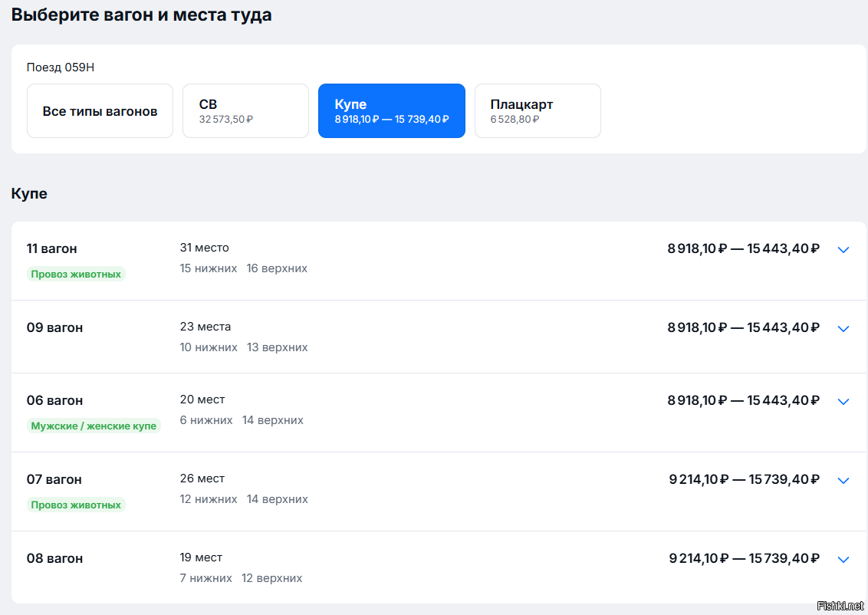Click '16 верхних' in 11 вагон row
The width and height of the screenshot is (868, 615).
(x=277, y=268)
